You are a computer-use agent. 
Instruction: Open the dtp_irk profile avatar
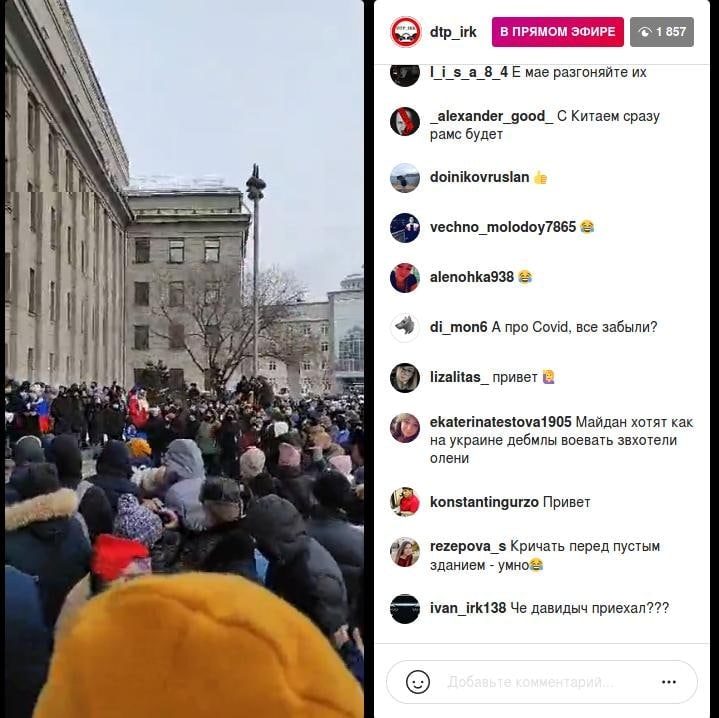[405, 32]
